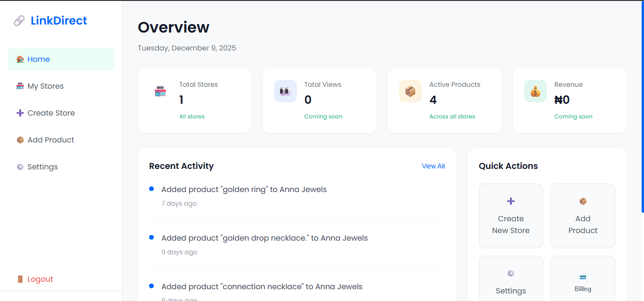
Task: Log out using the Logout link
Action: 40,279
